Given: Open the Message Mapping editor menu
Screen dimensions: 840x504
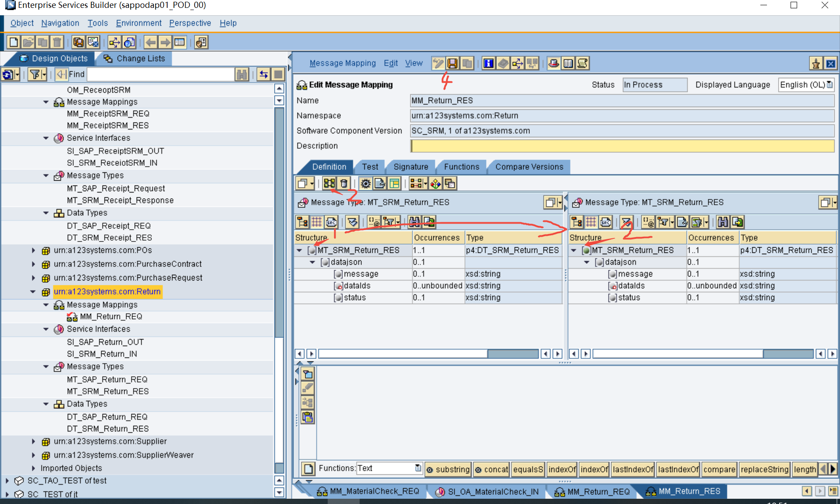Looking at the screenshot, I should [343, 63].
